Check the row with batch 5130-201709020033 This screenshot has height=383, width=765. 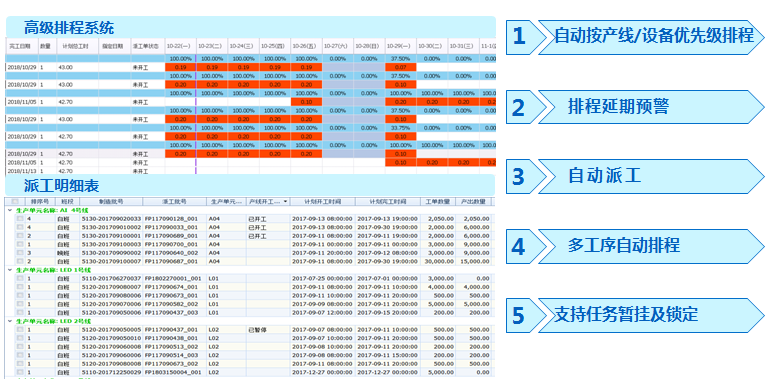(x=20, y=219)
